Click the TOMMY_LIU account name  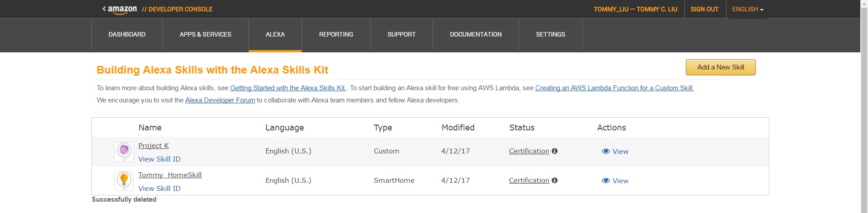tap(635, 9)
